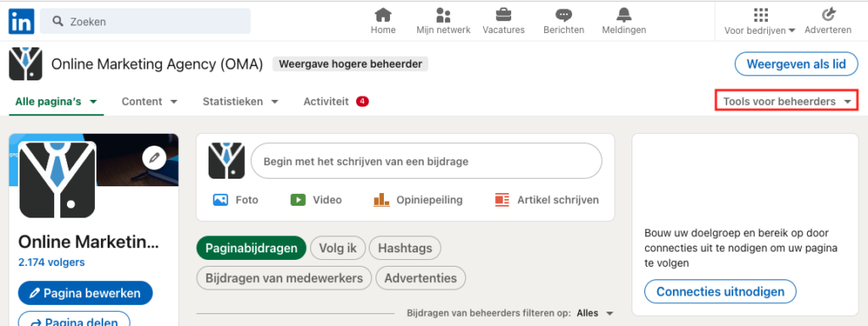
Task: Select the Hashtags filter chip
Action: [x=404, y=248]
